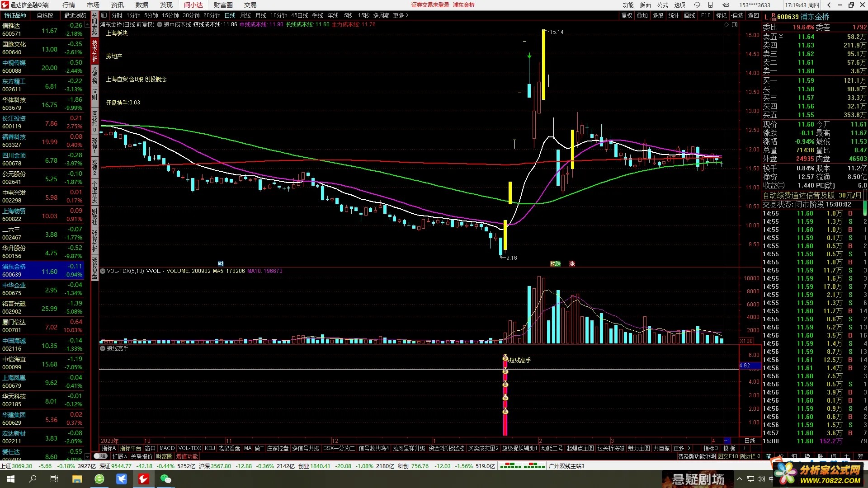Switch to the 问小达 tab
Viewport: 868px width, 488px height.
193,5
